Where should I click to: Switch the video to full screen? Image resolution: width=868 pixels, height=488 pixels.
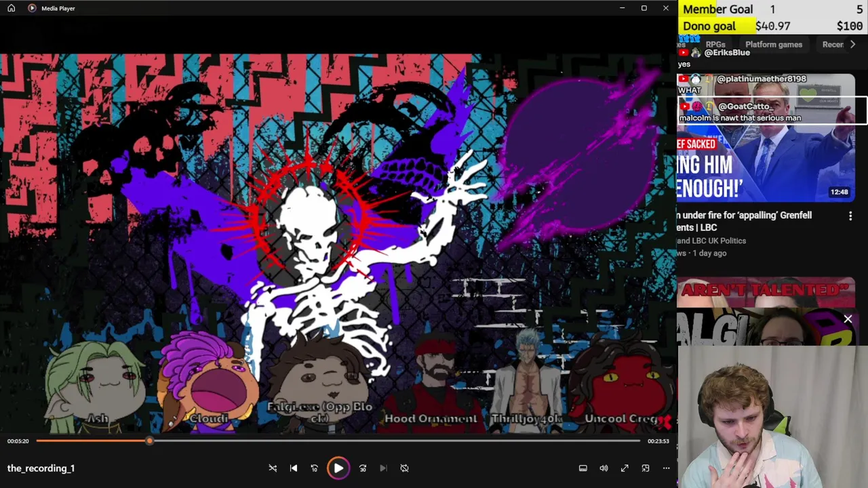point(625,468)
